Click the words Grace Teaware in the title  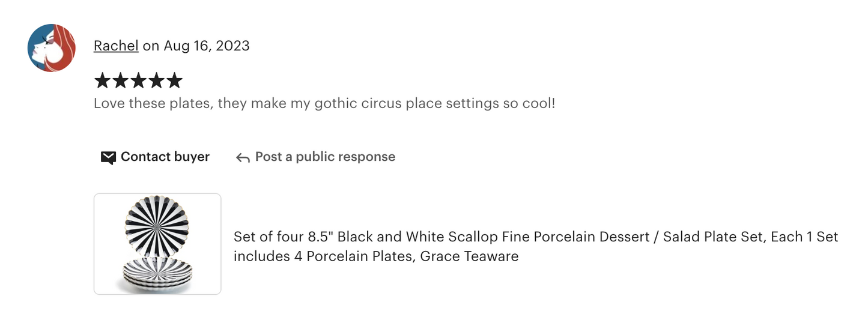pyautogui.click(x=469, y=256)
